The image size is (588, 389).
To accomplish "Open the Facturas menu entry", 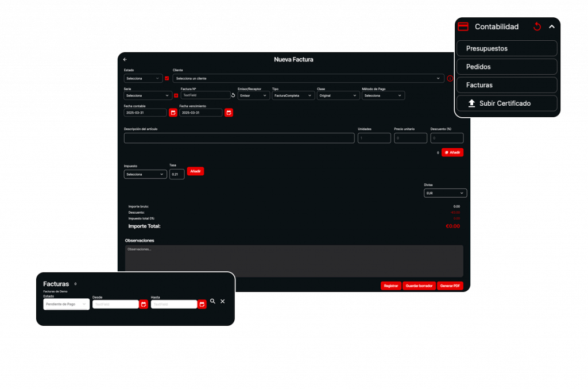I will 507,85.
